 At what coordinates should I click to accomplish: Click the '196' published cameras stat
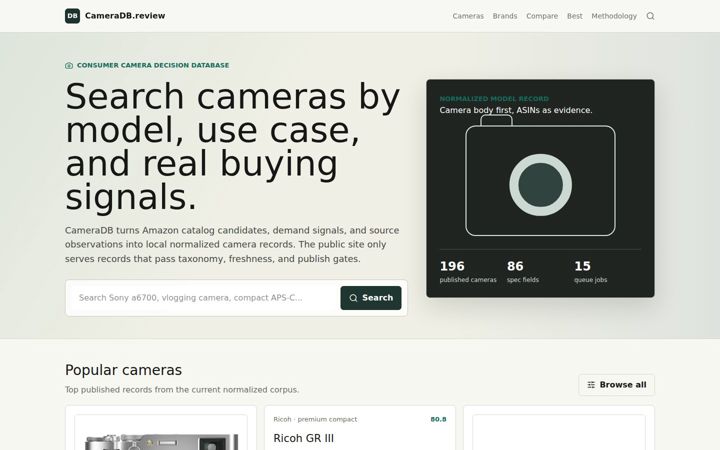click(x=468, y=272)
